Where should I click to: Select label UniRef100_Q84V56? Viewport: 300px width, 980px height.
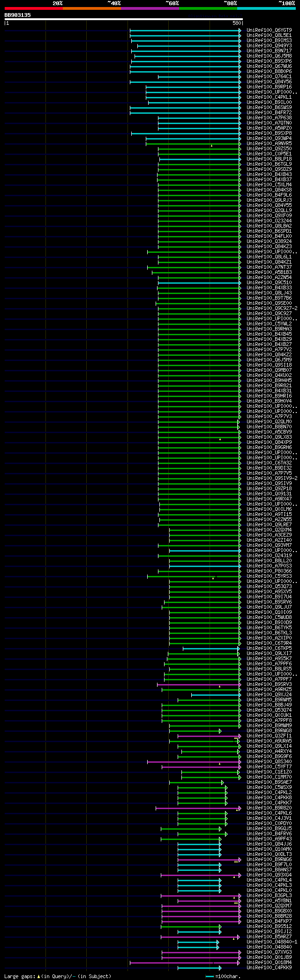(x=269, y=82)
